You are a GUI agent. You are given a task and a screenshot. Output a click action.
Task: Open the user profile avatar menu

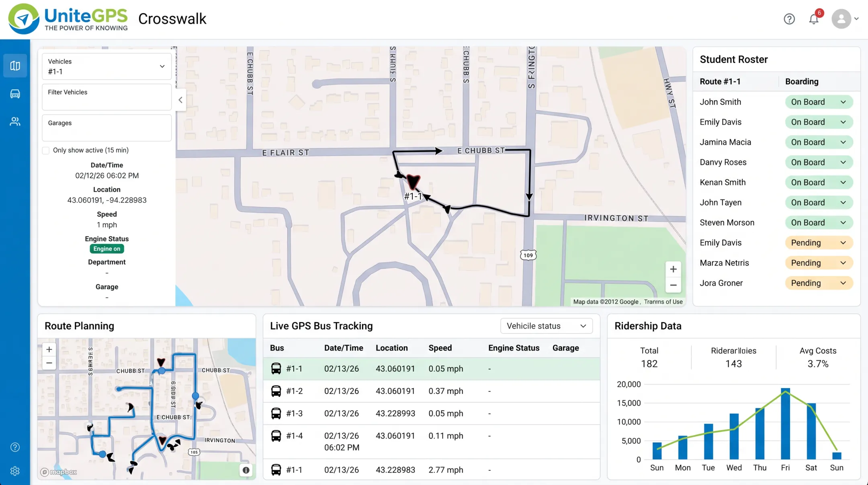tap(845, 18)
